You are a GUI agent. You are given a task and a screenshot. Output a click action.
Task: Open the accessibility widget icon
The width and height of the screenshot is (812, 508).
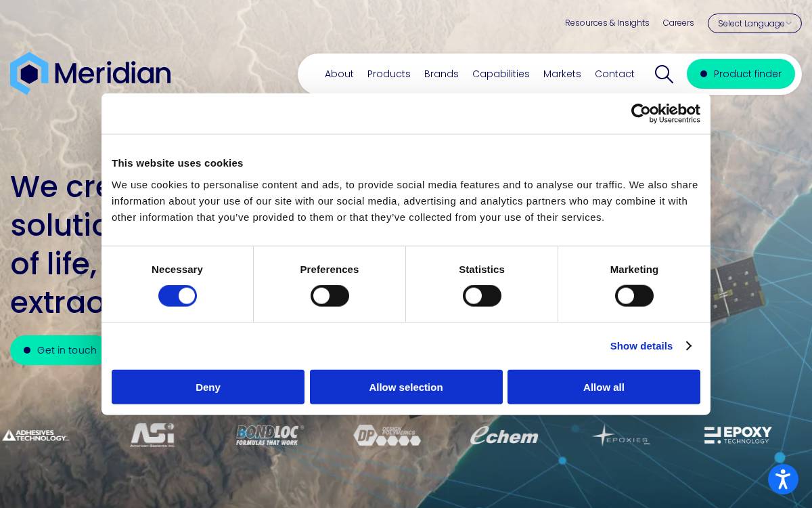click(x=783, y=479)
